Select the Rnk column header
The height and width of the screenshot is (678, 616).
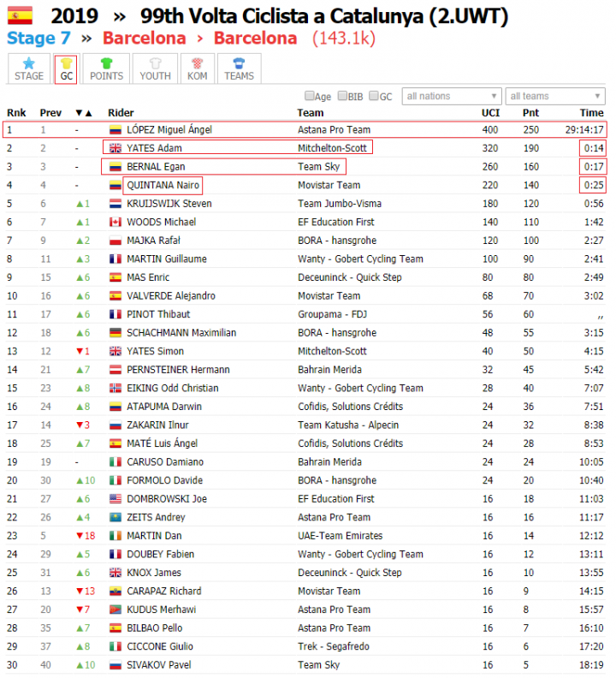click(x=16, y=113)
